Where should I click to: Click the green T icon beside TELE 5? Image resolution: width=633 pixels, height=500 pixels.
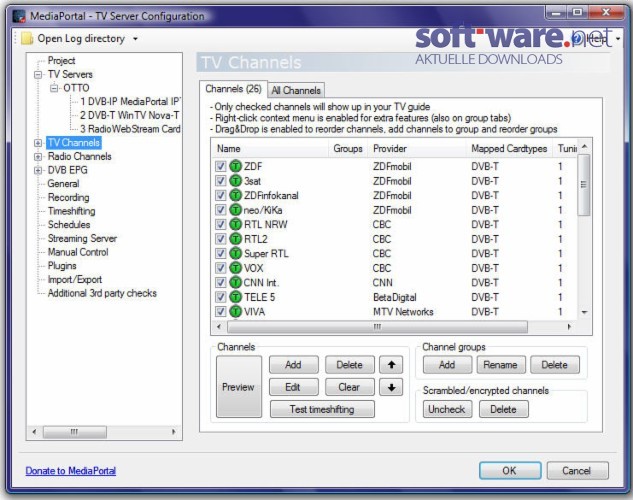point(235,297)
